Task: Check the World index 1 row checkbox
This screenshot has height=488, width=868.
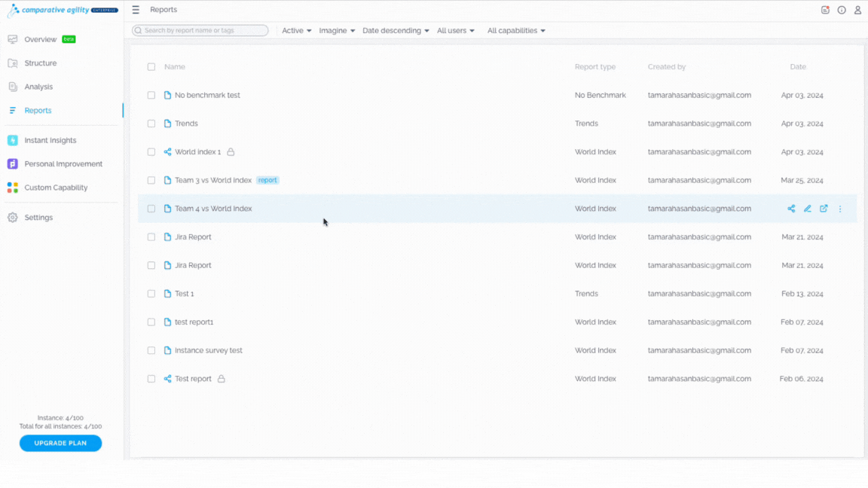Action: point(151,151)
